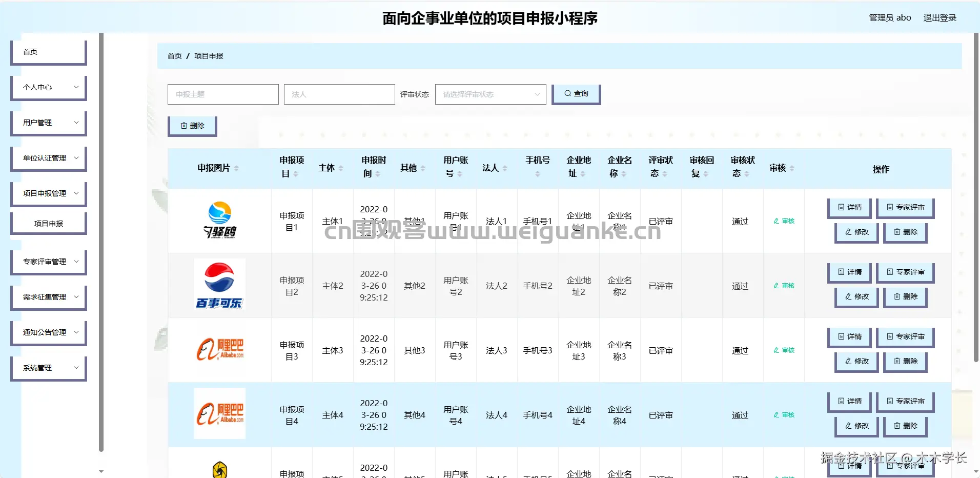Click 手机号3 cell in table
The width and height of the screenshot is (980, 478).
tap(538, 350)
